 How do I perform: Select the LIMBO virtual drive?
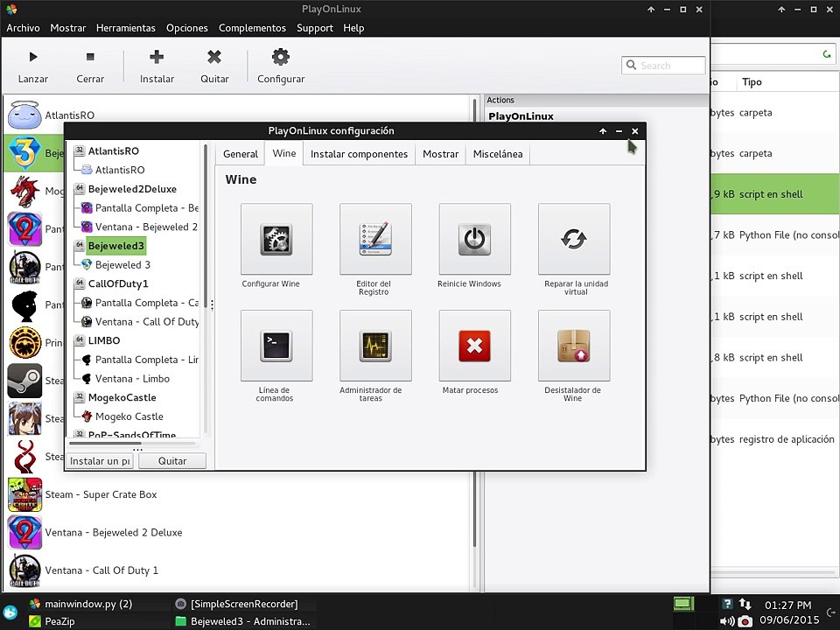(104, 340)
